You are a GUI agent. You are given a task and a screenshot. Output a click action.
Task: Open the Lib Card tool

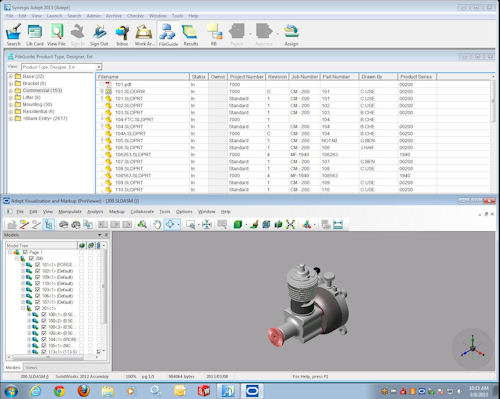35,35
